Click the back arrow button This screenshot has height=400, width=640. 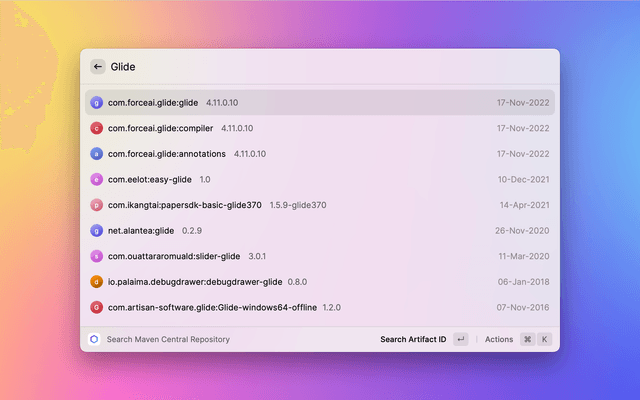click(97, 67)
